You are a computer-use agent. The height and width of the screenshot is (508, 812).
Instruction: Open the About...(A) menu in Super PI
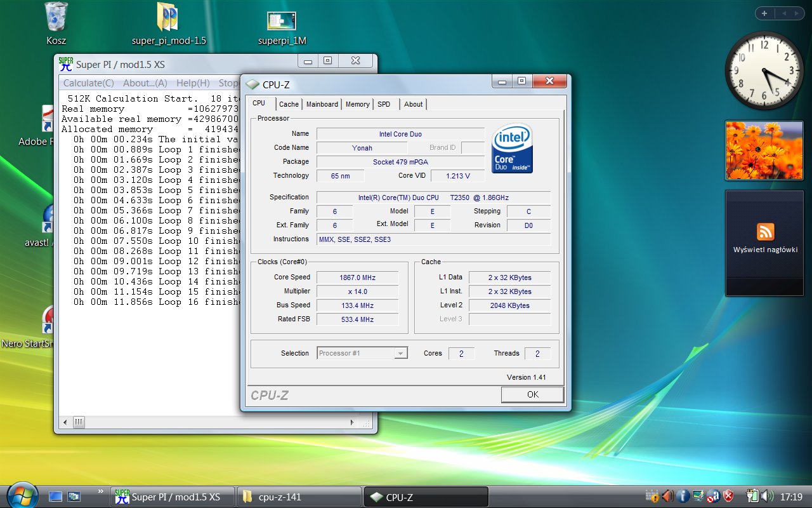pyautogui.click(x=145, y=83)
